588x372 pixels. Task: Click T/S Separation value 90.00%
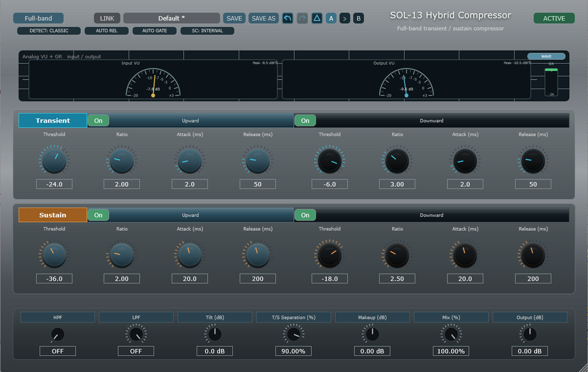293,351
